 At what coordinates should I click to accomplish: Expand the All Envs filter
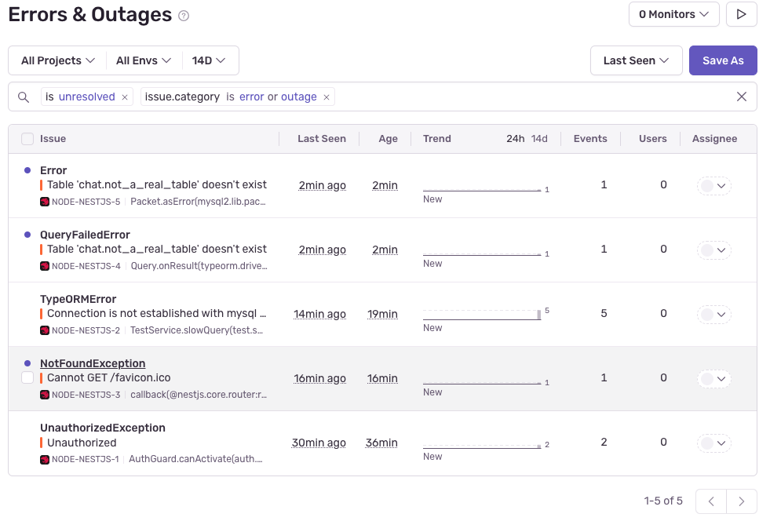pos(143,60)
